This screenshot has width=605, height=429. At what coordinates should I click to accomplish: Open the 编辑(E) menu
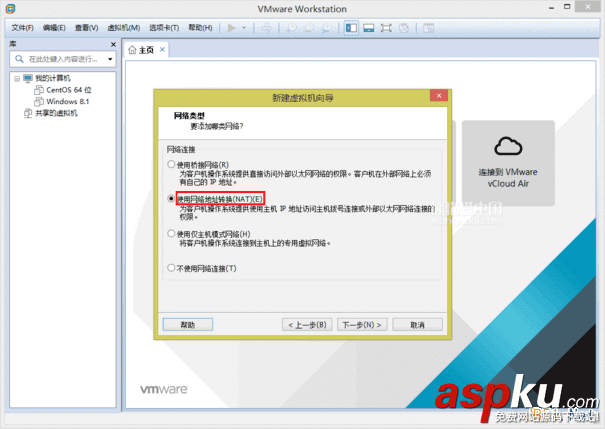pyautogui.click(x=54, y=28)
